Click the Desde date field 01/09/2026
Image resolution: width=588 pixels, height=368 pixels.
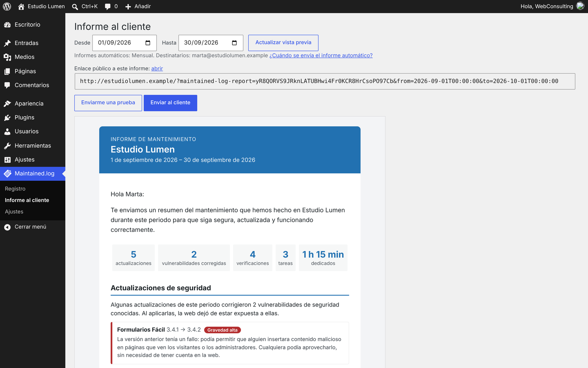[x=125, y=43]
